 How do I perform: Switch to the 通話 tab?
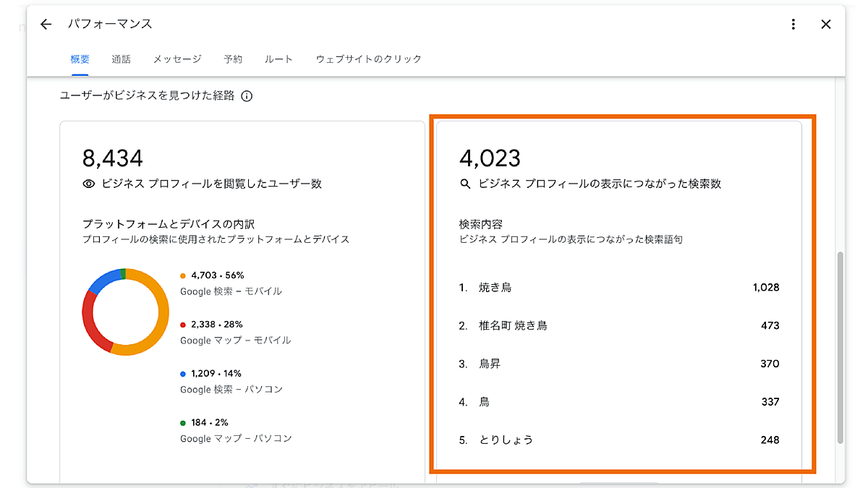[122, 59]
